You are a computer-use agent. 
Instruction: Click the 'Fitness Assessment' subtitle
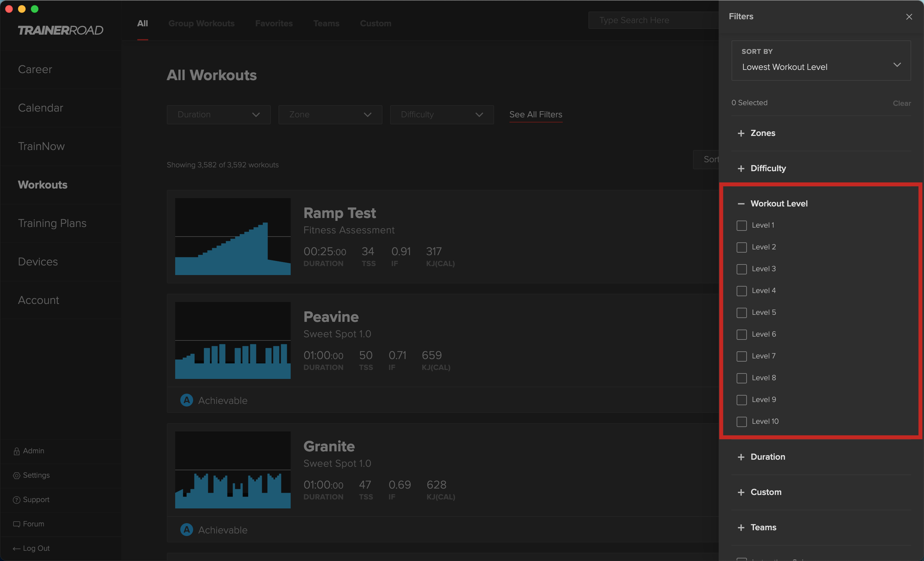click(349, 230)
